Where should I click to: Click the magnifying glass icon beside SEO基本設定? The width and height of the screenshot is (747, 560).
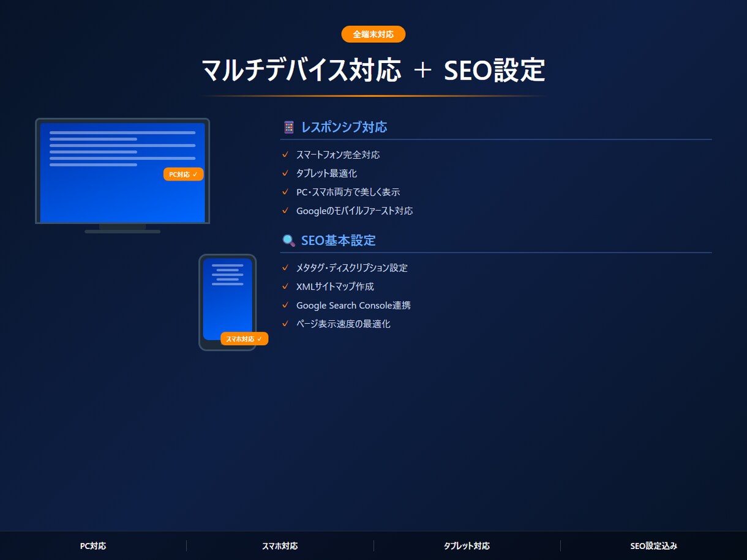tap(289, 241)
